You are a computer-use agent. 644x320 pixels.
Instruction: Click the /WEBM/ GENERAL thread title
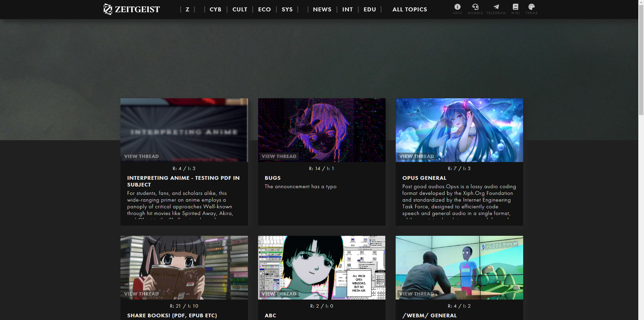430,316
